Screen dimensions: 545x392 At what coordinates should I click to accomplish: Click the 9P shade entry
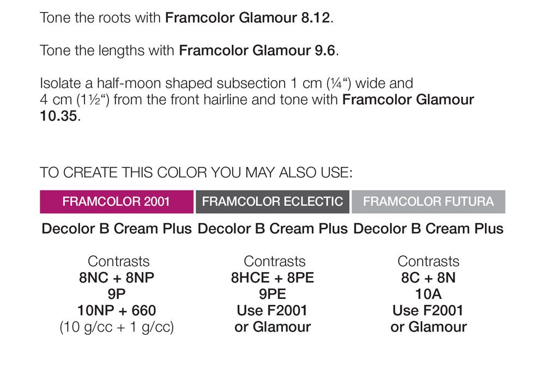[117, 294]
